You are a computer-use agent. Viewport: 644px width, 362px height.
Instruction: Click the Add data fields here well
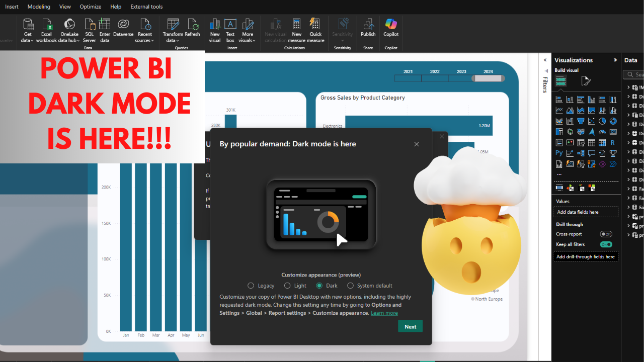click(x=586, y=212)
